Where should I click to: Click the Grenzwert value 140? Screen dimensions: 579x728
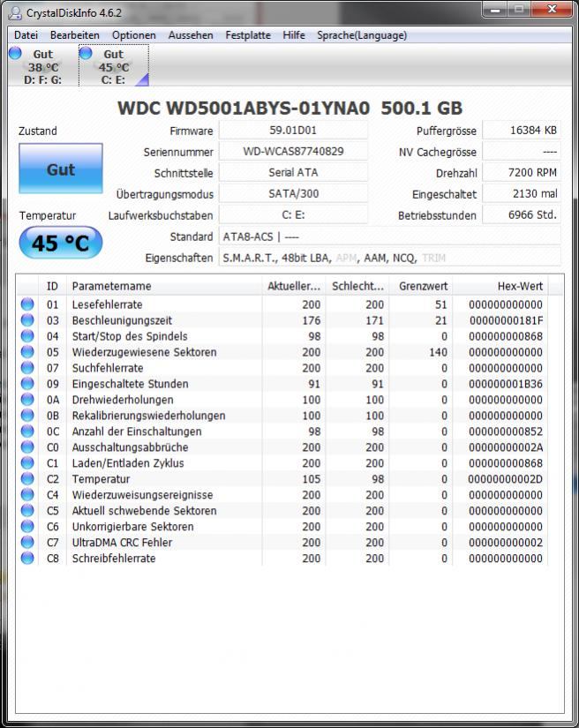click(x=439, y=352)
